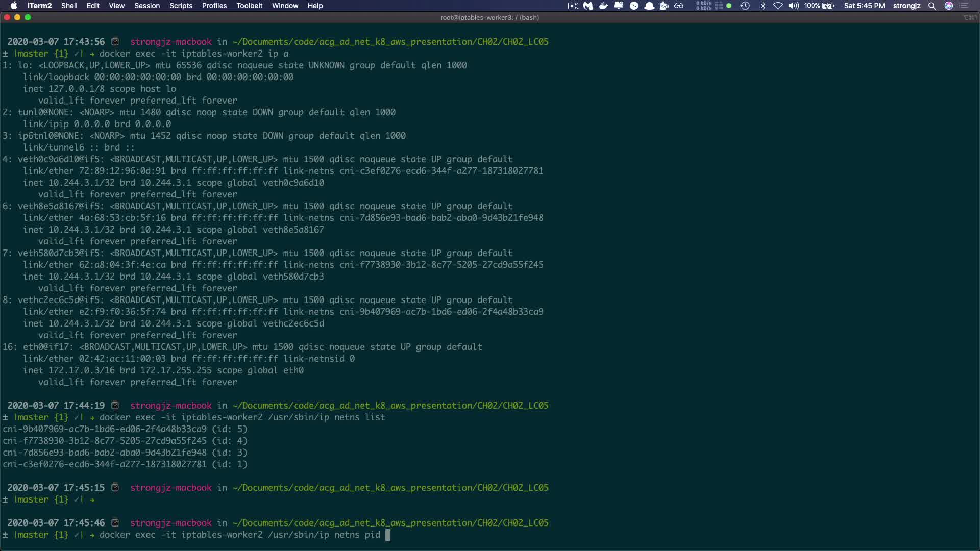Open the strongjz user account menu
The width and height of the screenshot is (980, 551).
906,6
